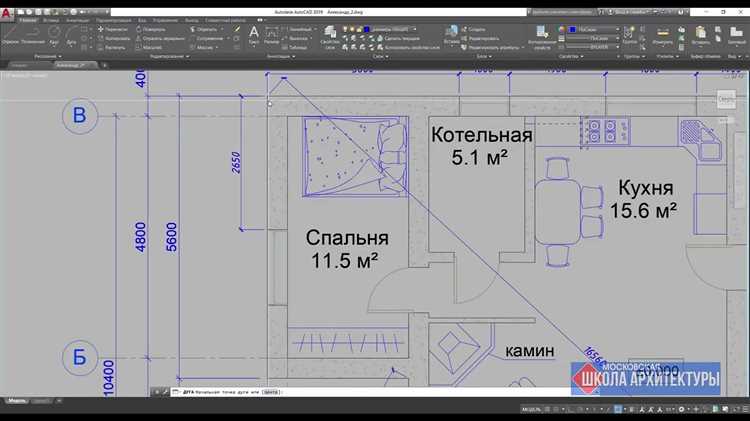This screenshot has width=750, height=421.
Task: Expand the Block (Блок) panel
Action: click(484, 56)
